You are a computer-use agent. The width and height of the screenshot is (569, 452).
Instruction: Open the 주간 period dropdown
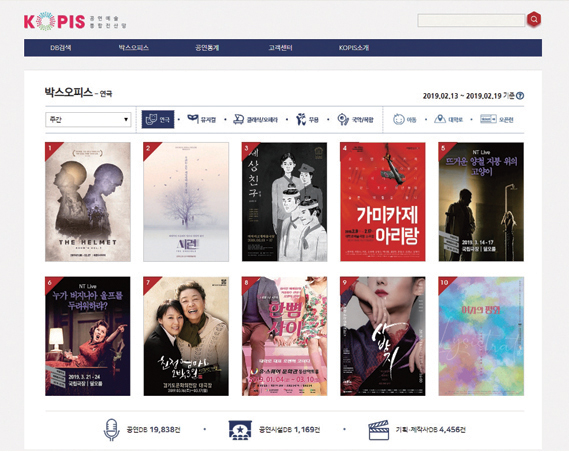point(88,119)
